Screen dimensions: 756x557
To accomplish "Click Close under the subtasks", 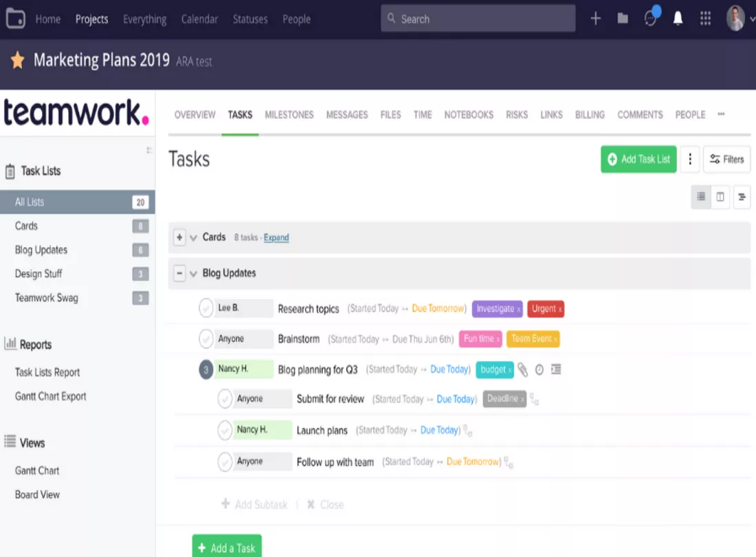I will click(x=326, y=505).
